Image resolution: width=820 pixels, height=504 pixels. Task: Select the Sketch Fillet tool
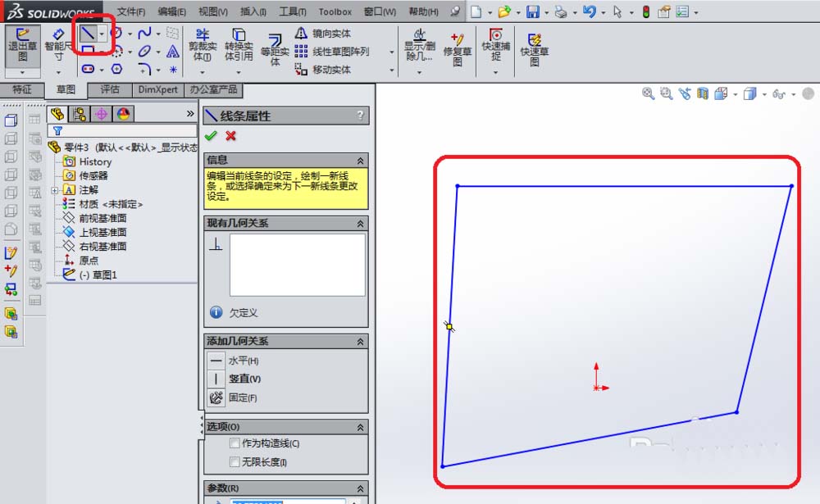pos(144,69)
